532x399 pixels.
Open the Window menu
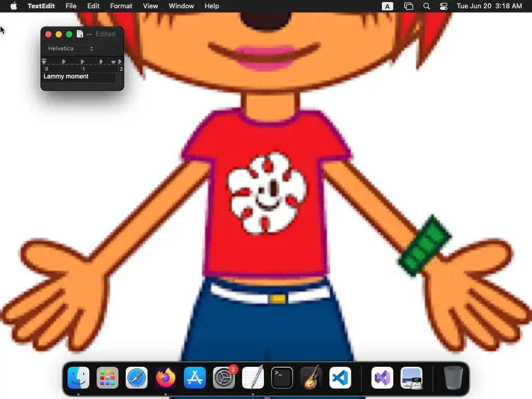181,6
